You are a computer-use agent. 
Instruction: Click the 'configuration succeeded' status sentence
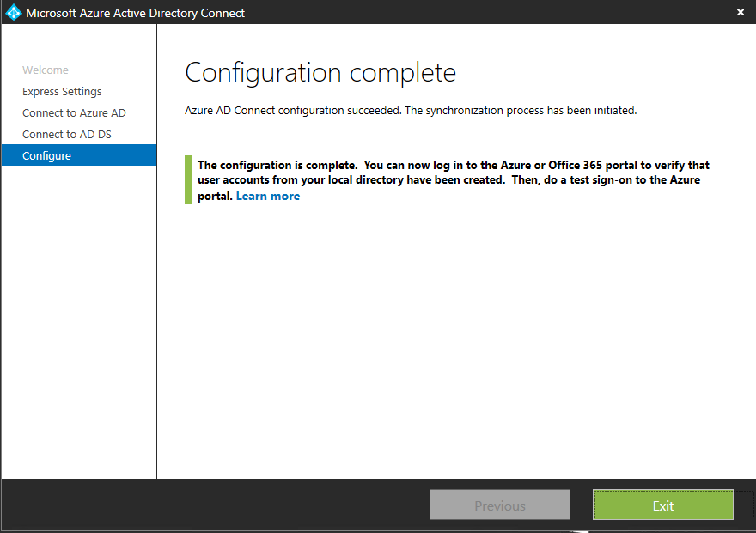point(411,110)
